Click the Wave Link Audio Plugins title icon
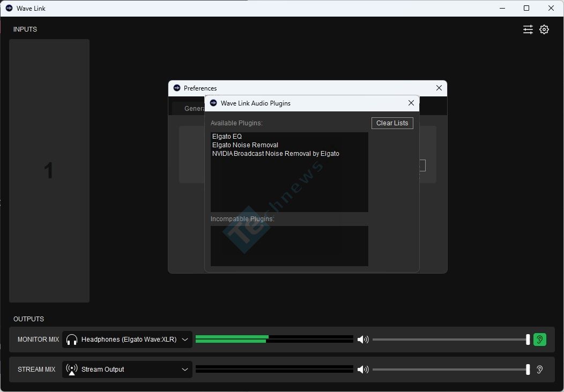Viewport: 564px width, 392px height. pyautogui.click(x=213, y=103)
